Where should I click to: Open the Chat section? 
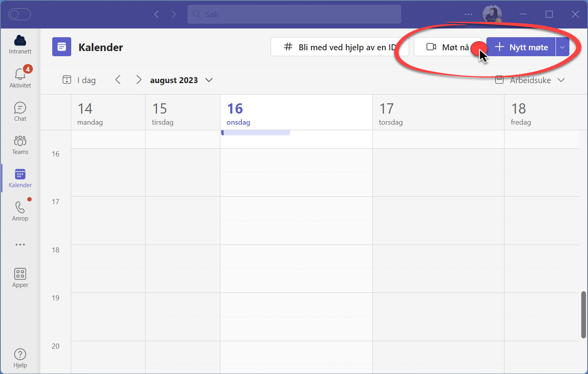[20, 111]
